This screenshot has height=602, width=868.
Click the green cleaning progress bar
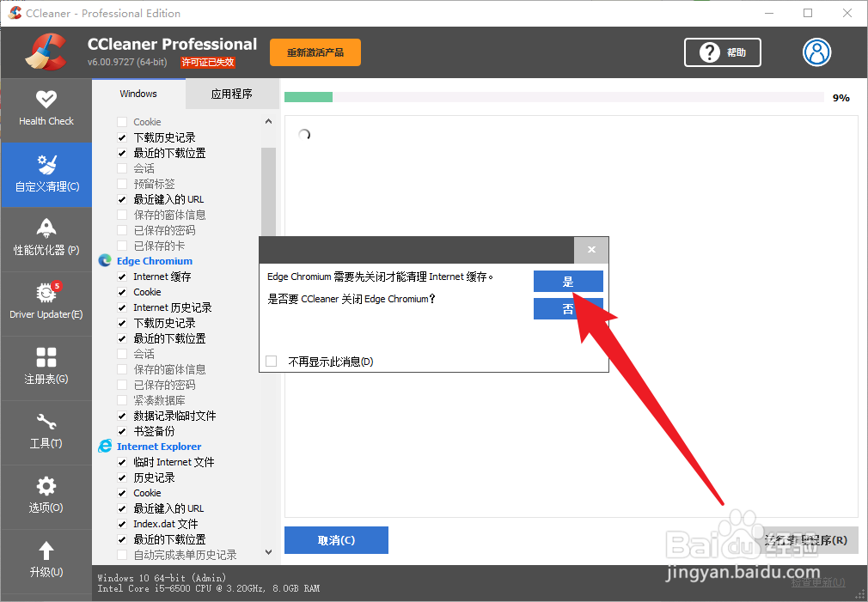coord(309,97)
